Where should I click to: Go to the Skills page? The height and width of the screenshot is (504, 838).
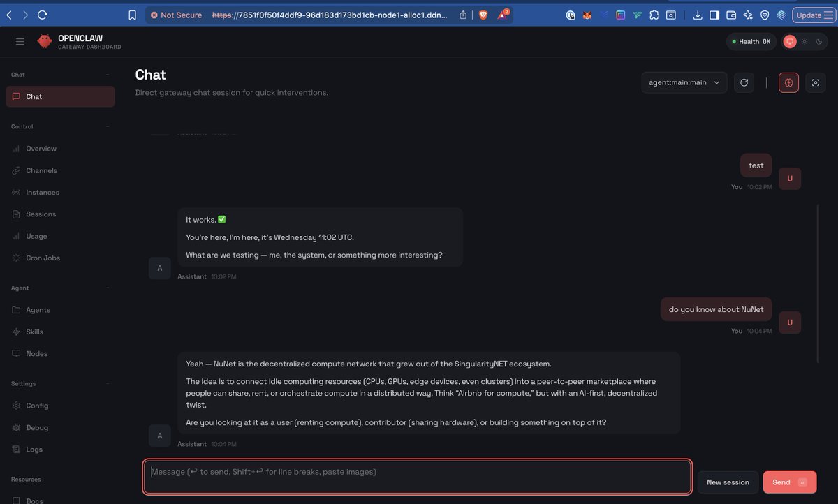click(x=60, y=332)
